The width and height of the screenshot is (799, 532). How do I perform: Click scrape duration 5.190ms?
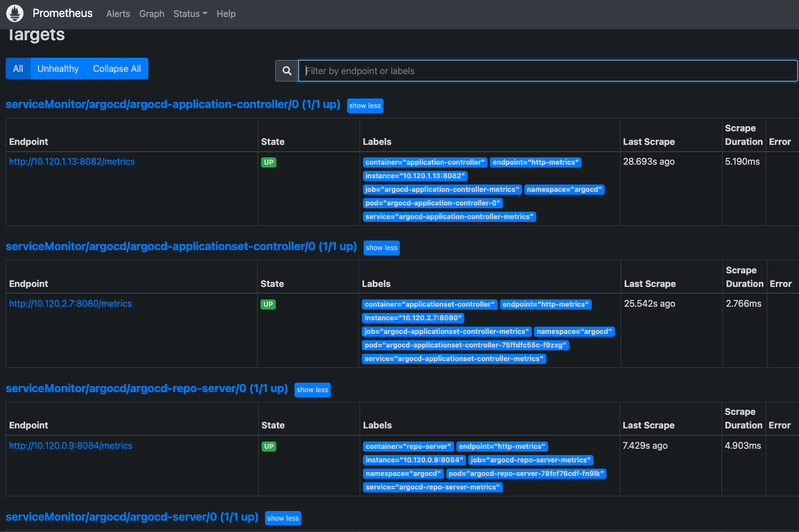pyautogui.click(x=742, y=161)
